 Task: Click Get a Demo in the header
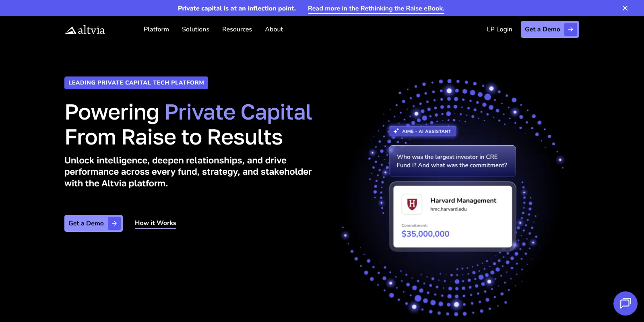[550, 29]
